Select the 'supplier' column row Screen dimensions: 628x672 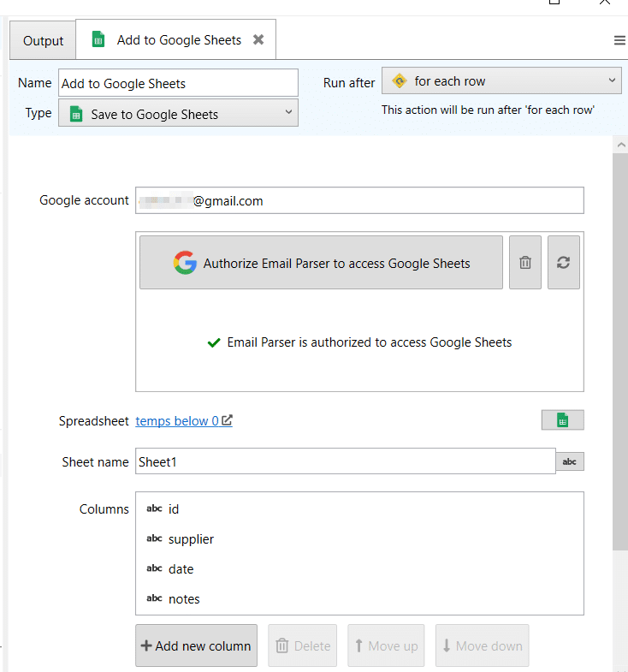(x=359, y=538)
